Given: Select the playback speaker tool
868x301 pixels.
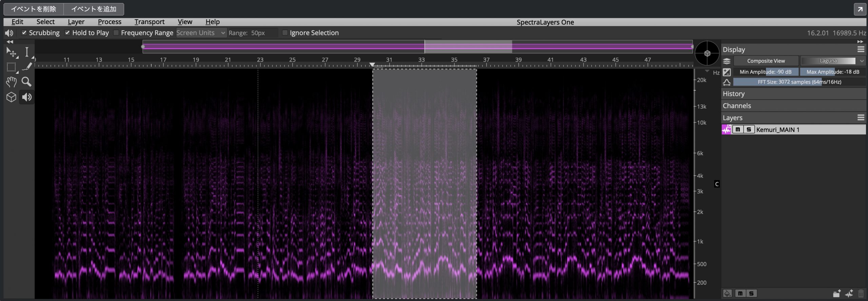Looking at the screenshot, I should pyautogui.click(x=27, y=97).
